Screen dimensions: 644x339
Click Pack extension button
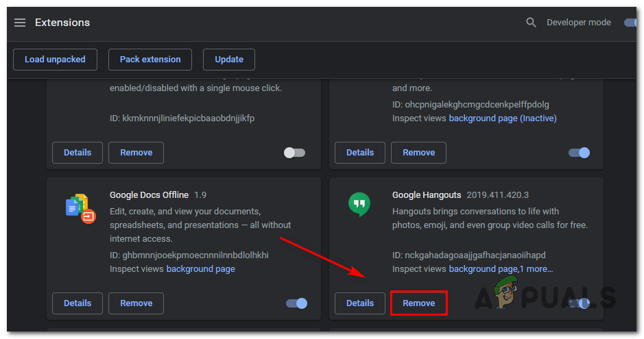point(150,60)
